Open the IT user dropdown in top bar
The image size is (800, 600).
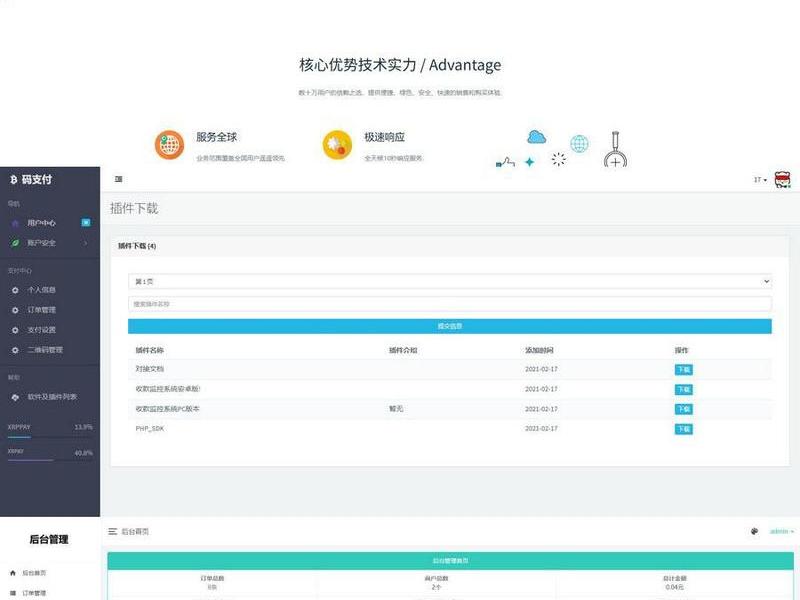click(760, 180)
